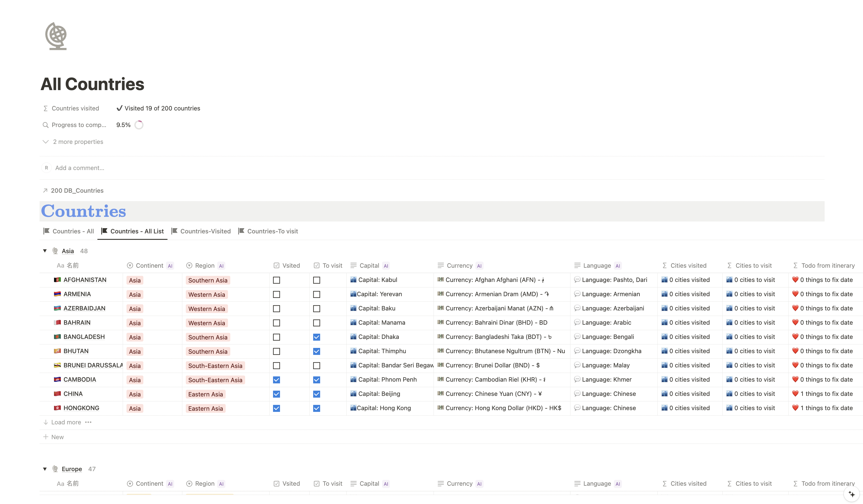Check Visited for Brunei Darussalam

tap(276, 366)
